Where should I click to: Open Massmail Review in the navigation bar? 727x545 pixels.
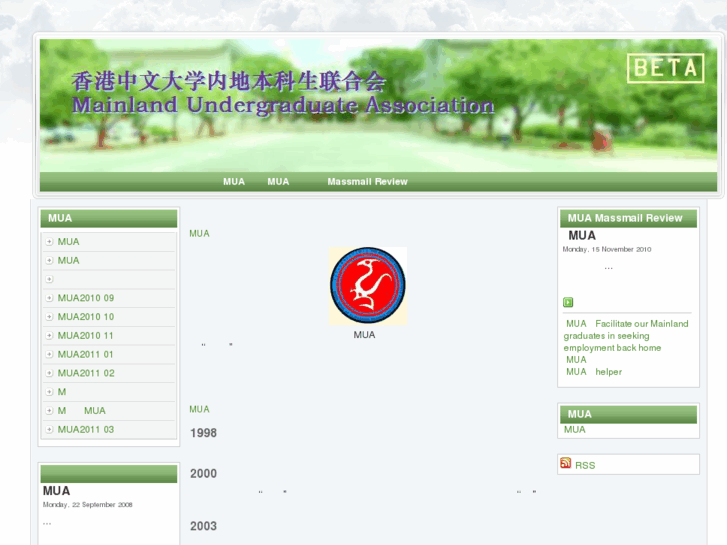pos(367,182)
